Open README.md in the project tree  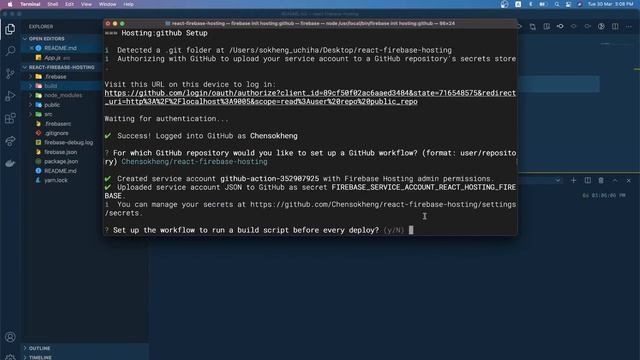click(x=60, y=171)
